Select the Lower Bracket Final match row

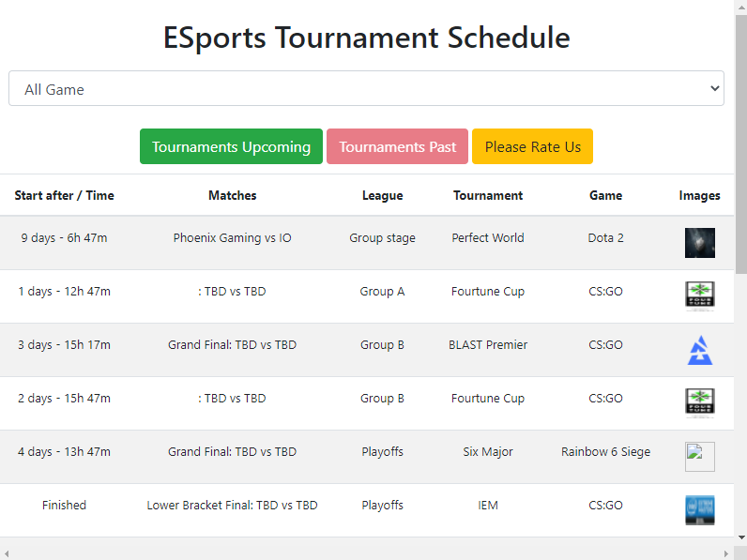tap(232, 506)
